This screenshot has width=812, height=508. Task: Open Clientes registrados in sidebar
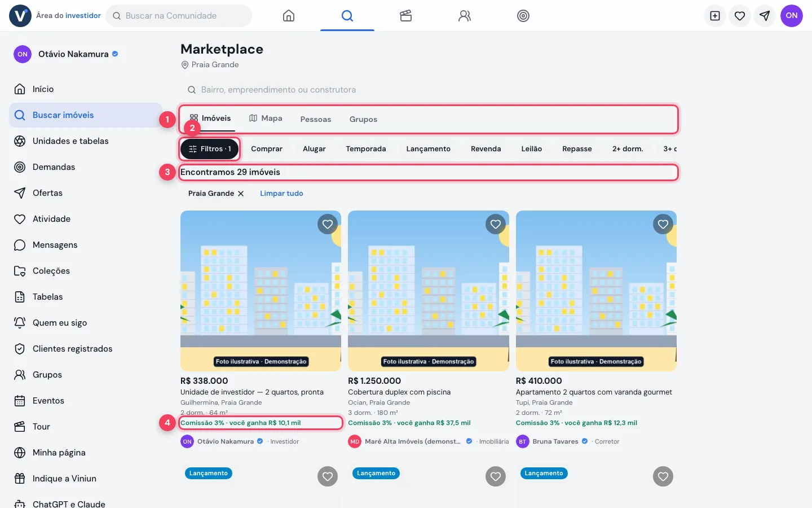[x=86, y=349]
